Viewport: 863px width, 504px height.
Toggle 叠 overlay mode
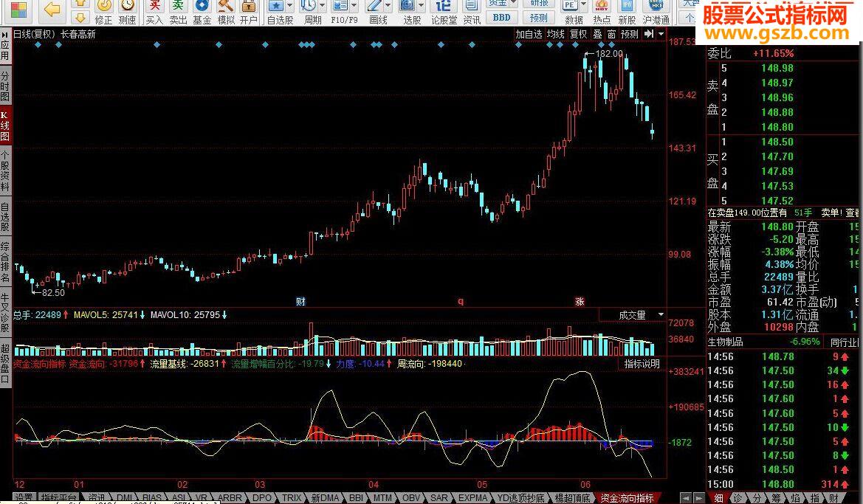click(x=597, y=34)
